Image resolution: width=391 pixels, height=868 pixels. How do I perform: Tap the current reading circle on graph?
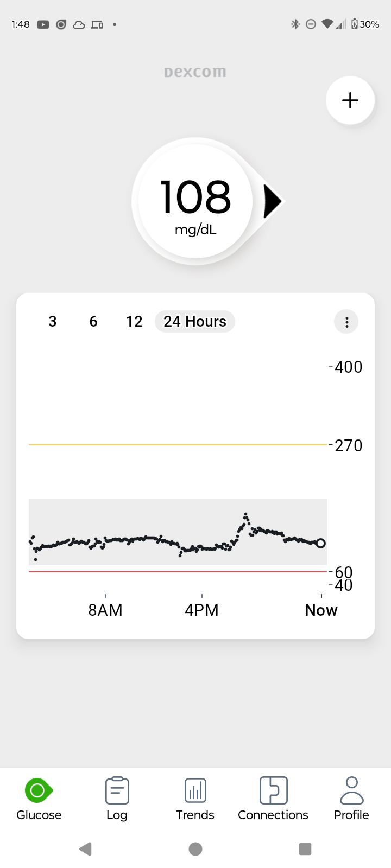click(x=321, y=543)
